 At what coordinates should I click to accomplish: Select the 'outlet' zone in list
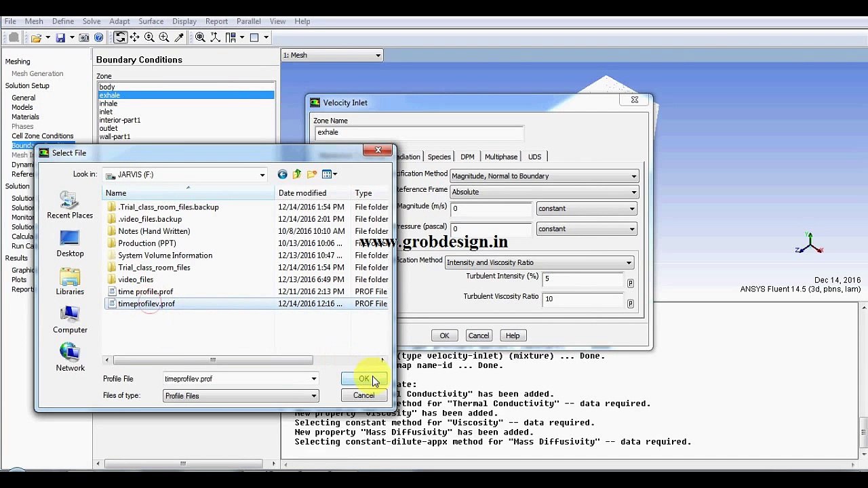108,128
